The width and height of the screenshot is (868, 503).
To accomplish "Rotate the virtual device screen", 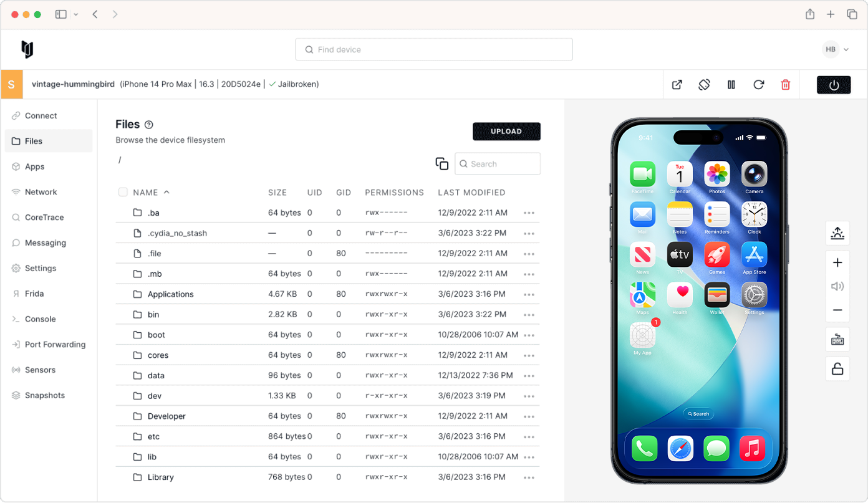I will (704, 84).
